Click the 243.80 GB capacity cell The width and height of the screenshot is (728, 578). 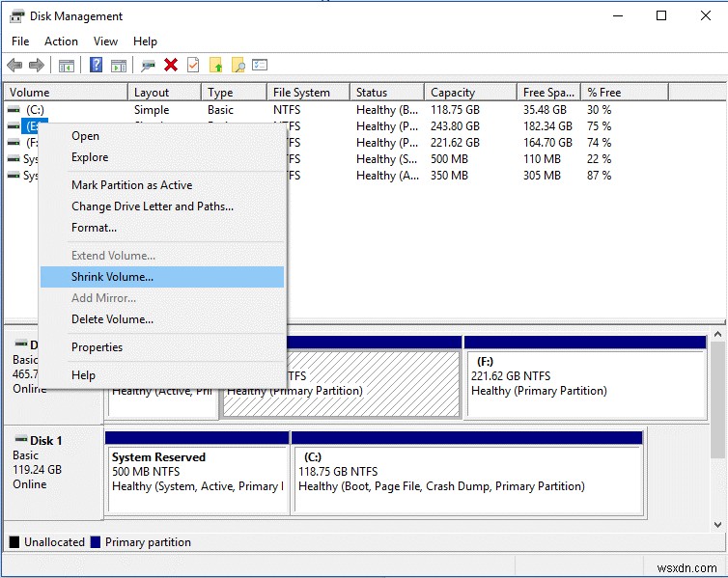coord(455,126)
